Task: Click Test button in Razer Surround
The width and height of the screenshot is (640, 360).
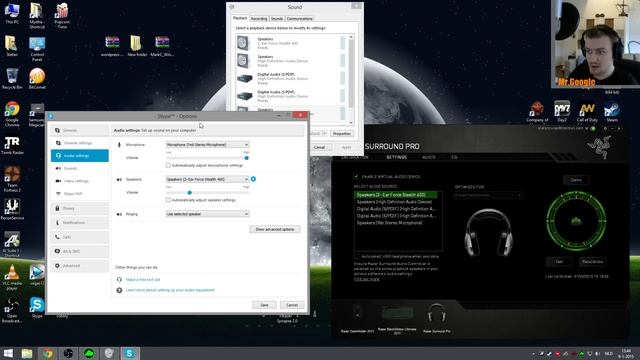Action: (559, 262)
